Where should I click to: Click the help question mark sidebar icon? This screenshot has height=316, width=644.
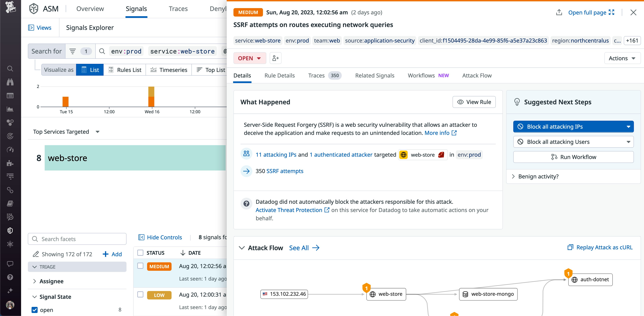(10, 277)
